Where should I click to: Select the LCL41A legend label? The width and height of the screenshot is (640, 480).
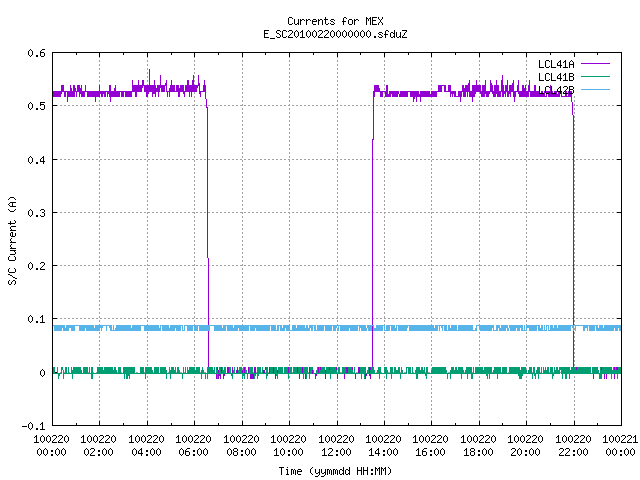coord(556,64)
